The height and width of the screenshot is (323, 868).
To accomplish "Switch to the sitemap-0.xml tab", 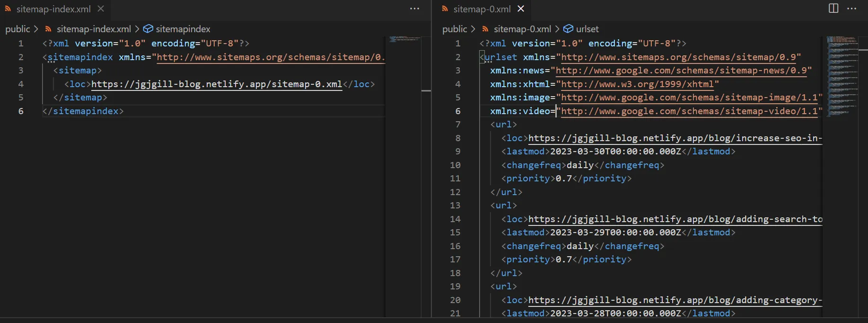I will point(482,9).
